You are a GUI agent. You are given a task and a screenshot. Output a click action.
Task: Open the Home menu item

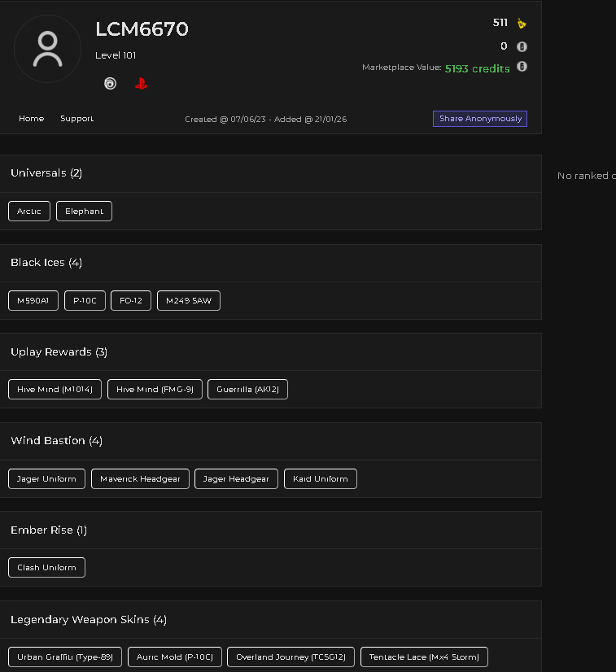click(x=31, y=118)
